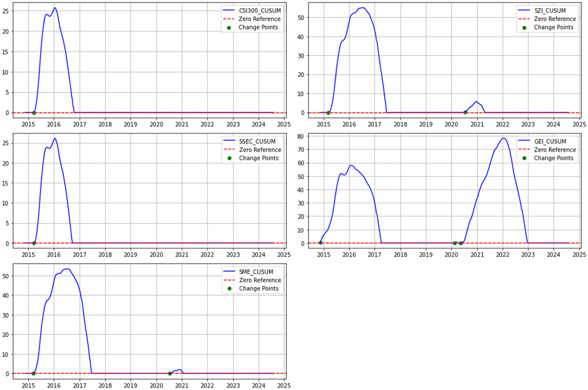
Task: Click the SME_CUSUM legend label
Action: pos(256,272)
